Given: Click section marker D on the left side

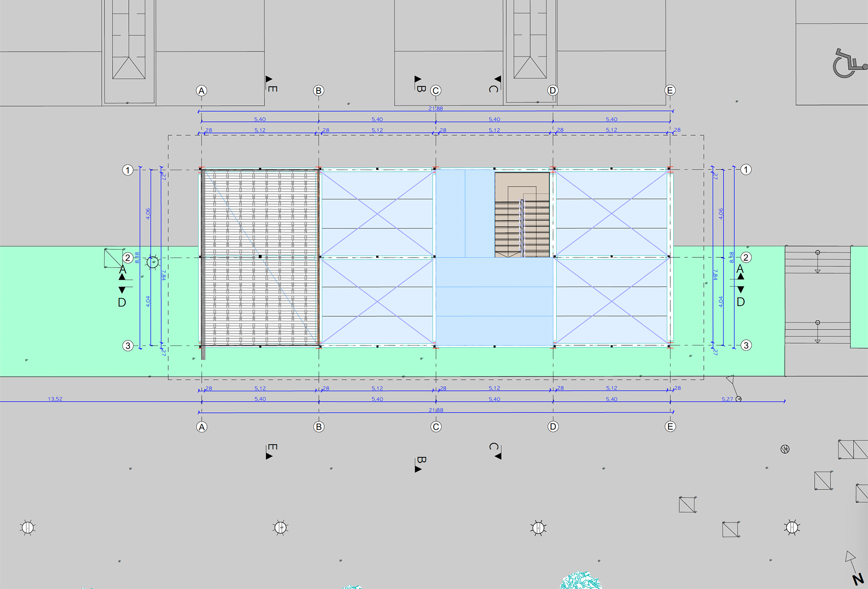Looking at the screenshot, I should [x=122, y=302].
